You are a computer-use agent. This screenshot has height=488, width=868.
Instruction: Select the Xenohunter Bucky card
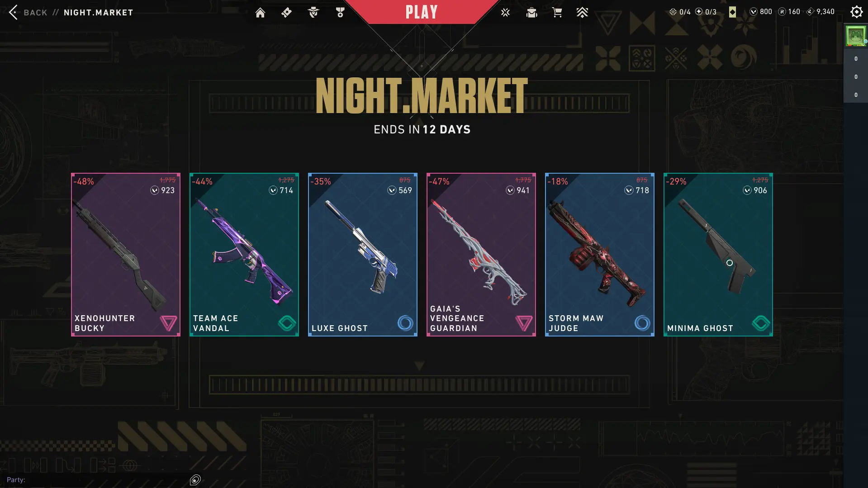[126, 255]
